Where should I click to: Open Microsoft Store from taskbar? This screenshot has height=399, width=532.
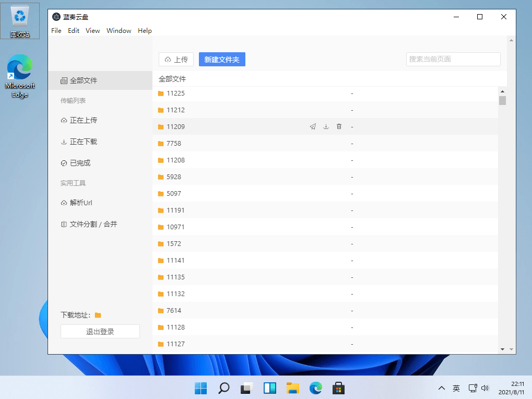click(338, 388)
